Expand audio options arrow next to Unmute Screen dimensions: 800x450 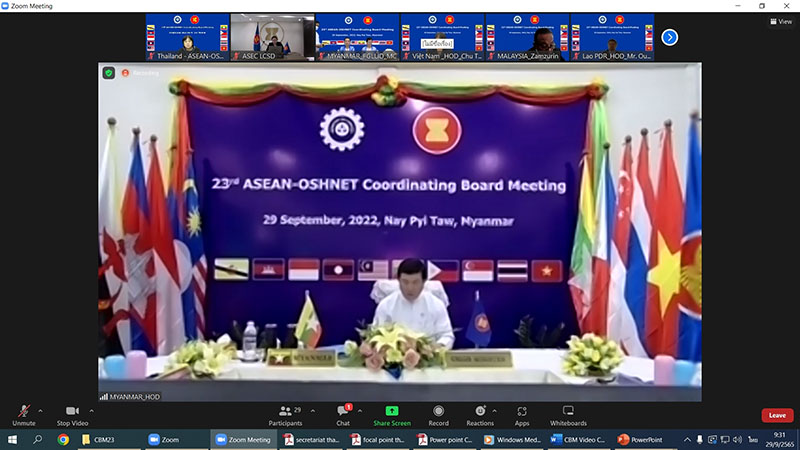click(40, 410)
